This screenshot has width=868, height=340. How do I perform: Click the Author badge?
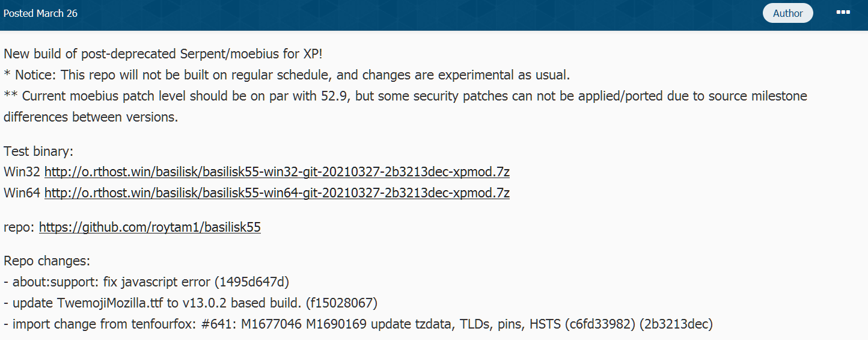click(x=788, y=13)
